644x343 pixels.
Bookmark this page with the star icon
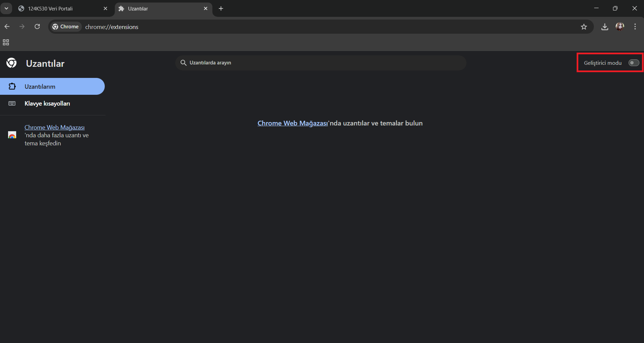(x=584, y=27)
